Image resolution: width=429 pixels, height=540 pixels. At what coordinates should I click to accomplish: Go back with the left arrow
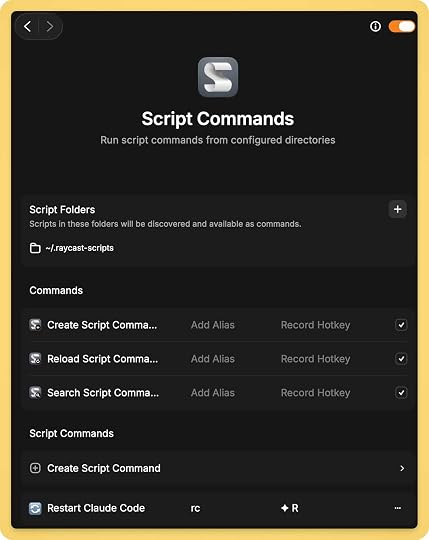[x=28, y=27]
